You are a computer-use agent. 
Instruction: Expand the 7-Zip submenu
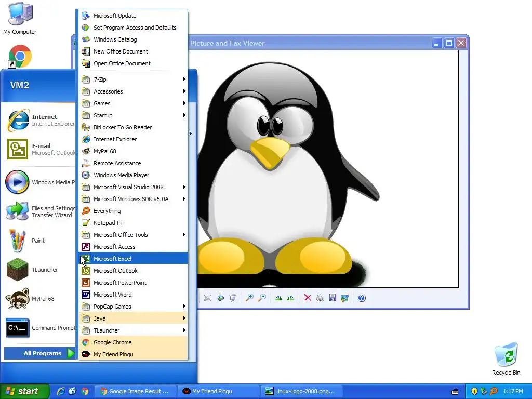click(x=134, y=79)
